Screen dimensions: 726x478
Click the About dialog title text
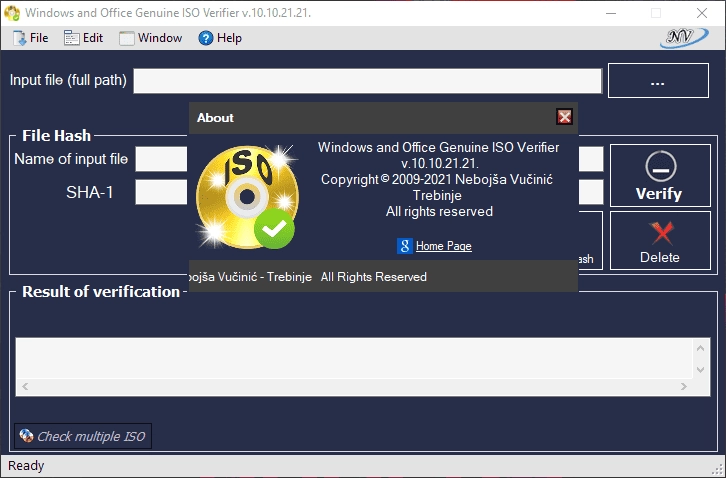pos(215,118)
